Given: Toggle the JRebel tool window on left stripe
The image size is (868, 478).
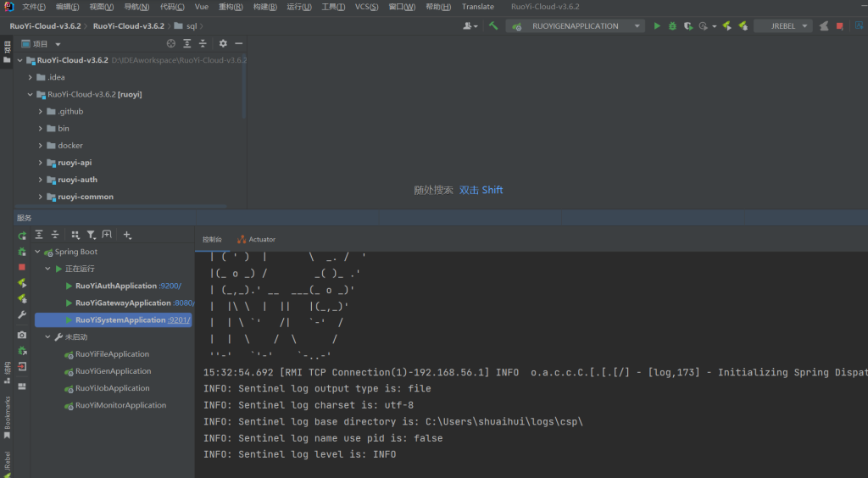Looking at the screenshot, I should pos(8,463).
